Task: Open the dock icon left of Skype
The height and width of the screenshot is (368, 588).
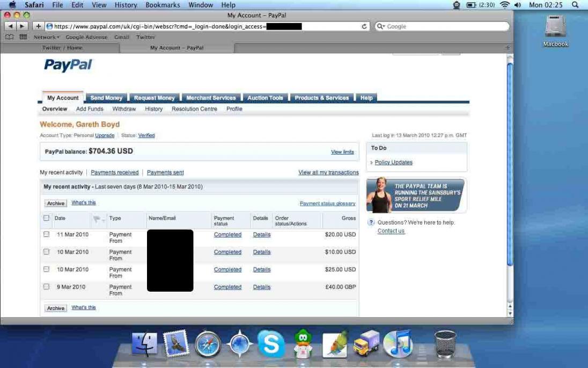Action: tap(240, 343)
